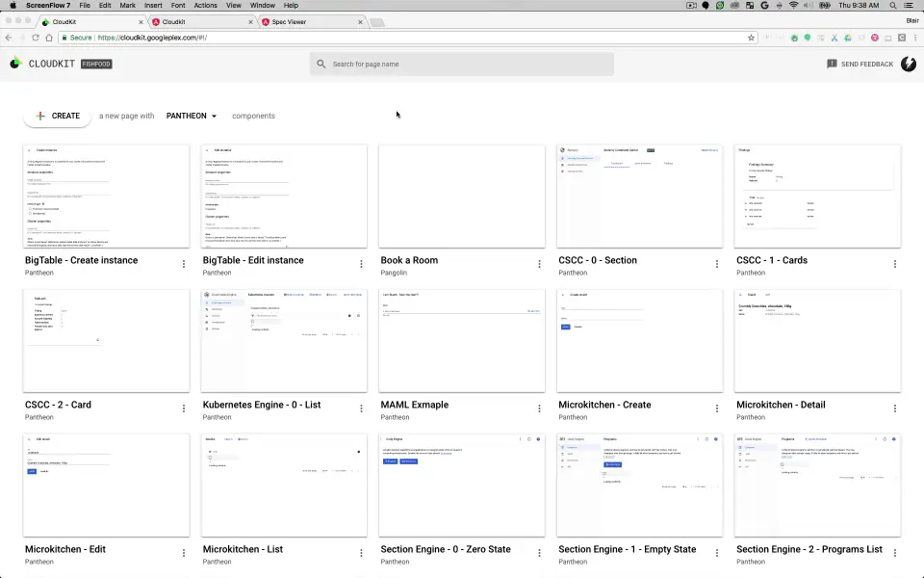Viewport: 924px width, 578px height.
Task: Expand the PANTHEON component library dropdown
Action: (x=192, y=116)
